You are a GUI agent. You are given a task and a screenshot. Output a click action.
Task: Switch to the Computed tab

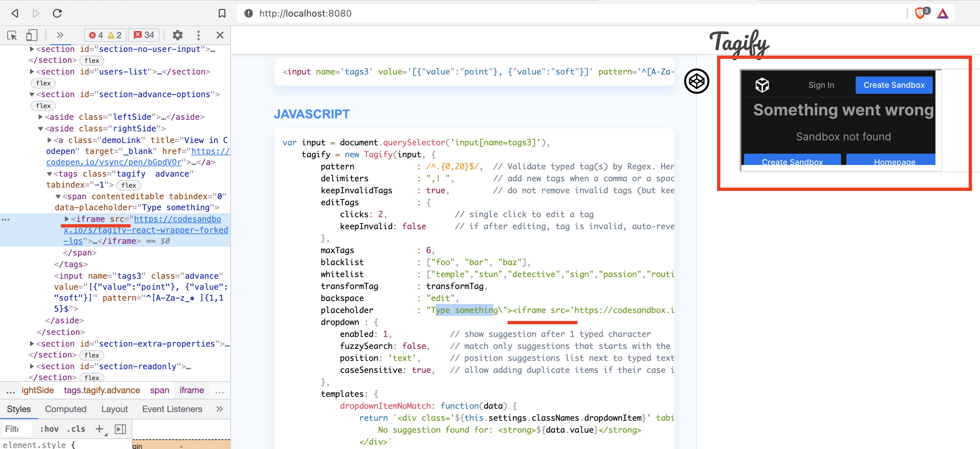click(x=65, y=409)
